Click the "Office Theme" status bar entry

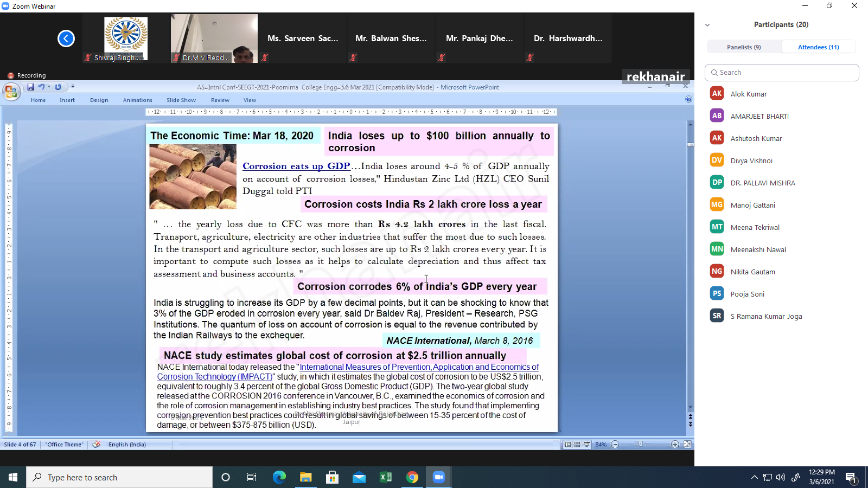(65, 445)
